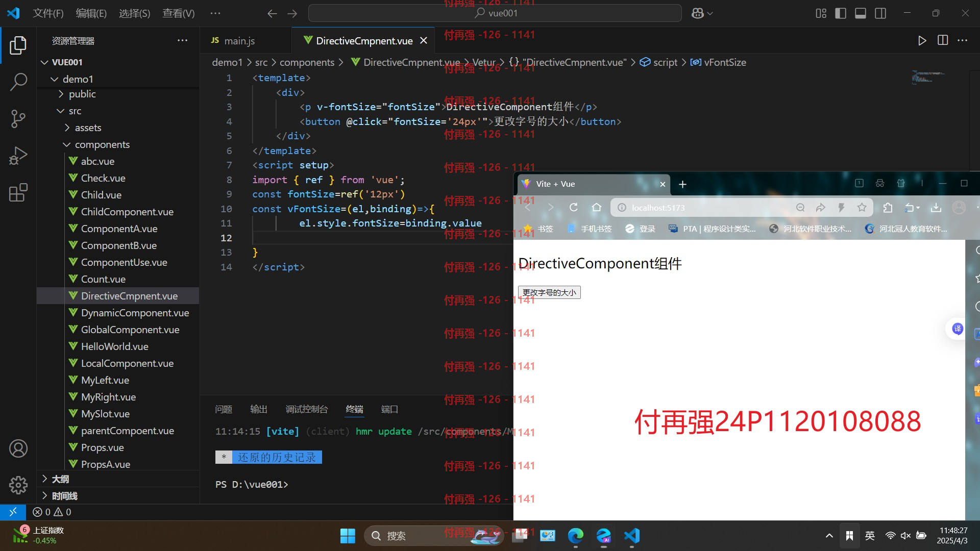Click the 更改字号的大小 button in browser
This screenshot has height=551, width=980.
(x=549, y=292)
